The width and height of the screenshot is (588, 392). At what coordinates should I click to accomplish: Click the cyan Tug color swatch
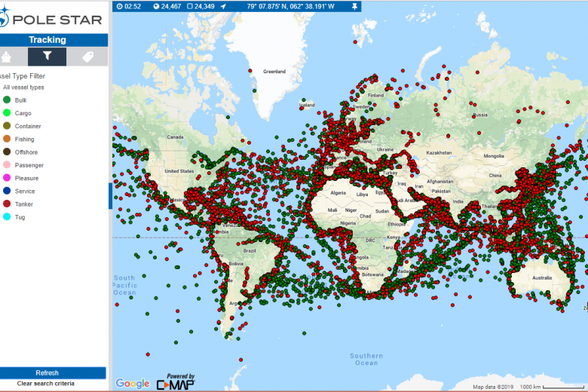pyautogui.click(x=8, y=217)
